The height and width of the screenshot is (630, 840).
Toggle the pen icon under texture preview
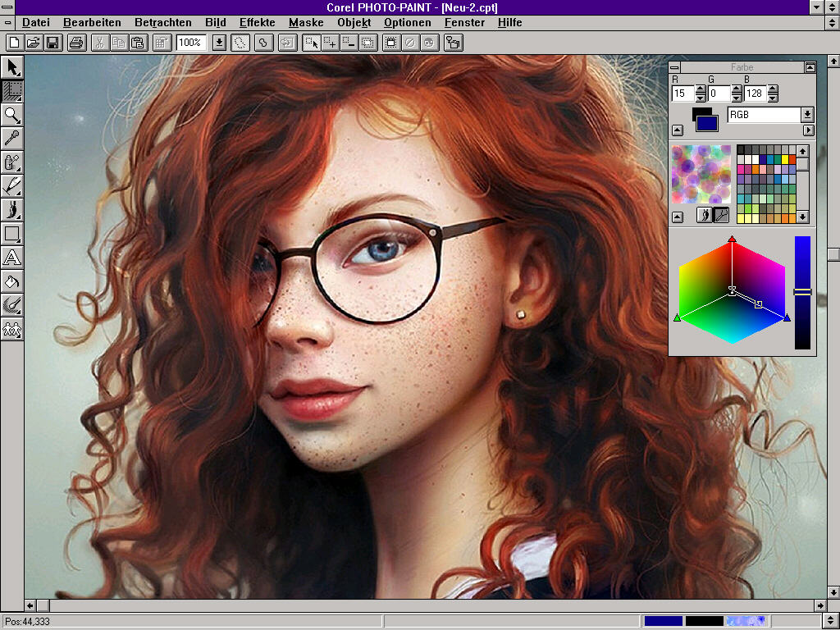722,216
